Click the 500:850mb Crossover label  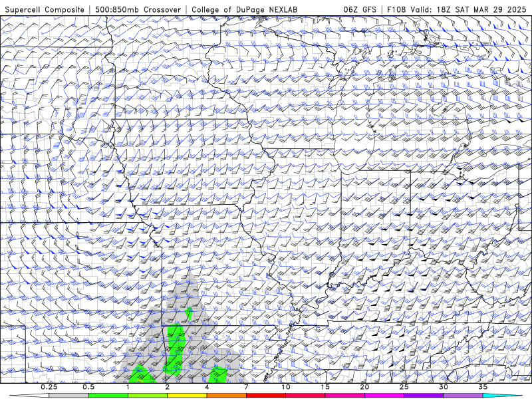[x=138, y=10]
